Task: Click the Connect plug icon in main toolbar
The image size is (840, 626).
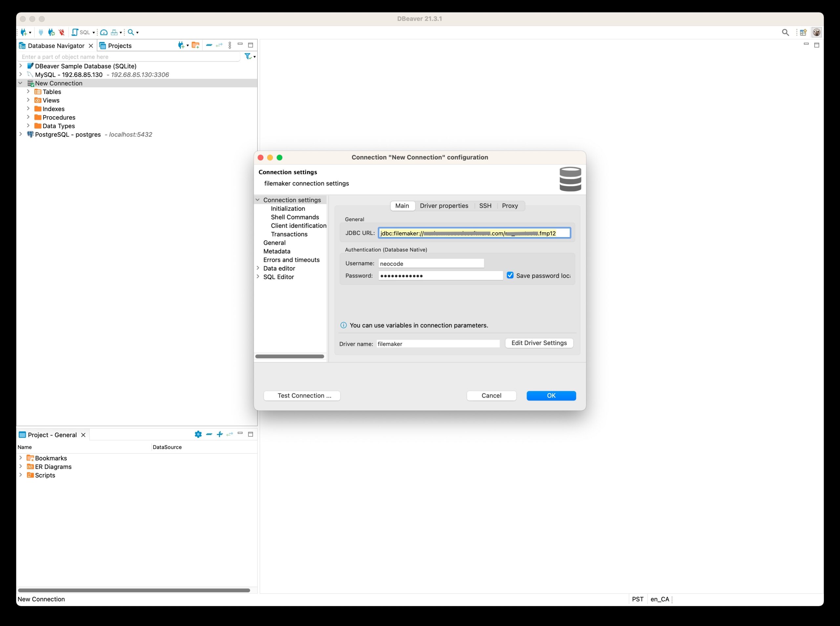Action: (x=41, y=32)
